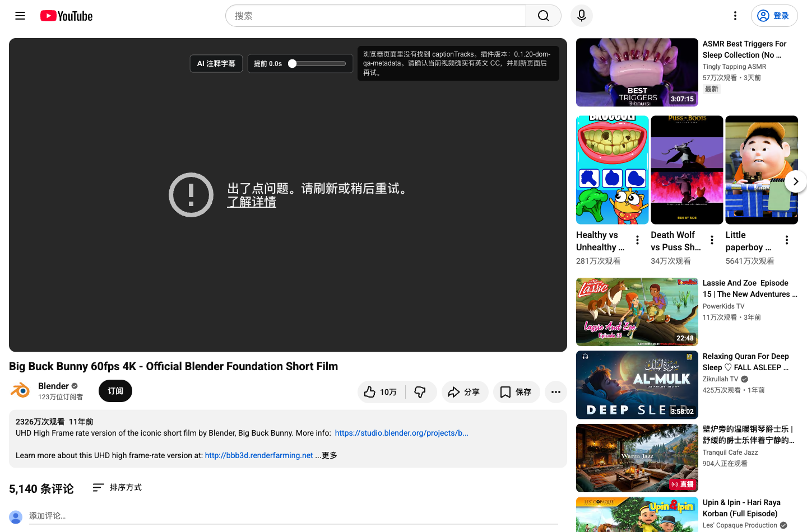807x532 pixels.
Task: Open Upin & Ipin Hari Raya title
Action: tap(741, 508)
